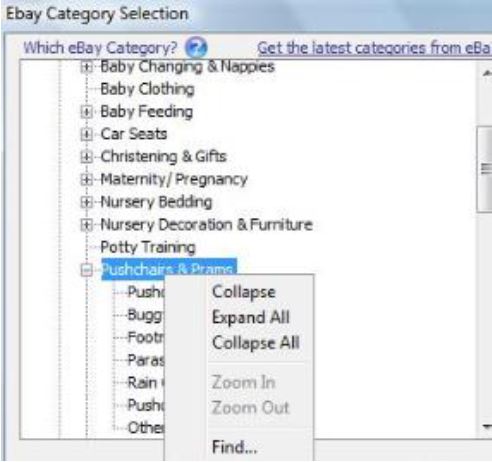Expand the Christening & Gifts category
The image size is (492, 462).
[86, 157]
